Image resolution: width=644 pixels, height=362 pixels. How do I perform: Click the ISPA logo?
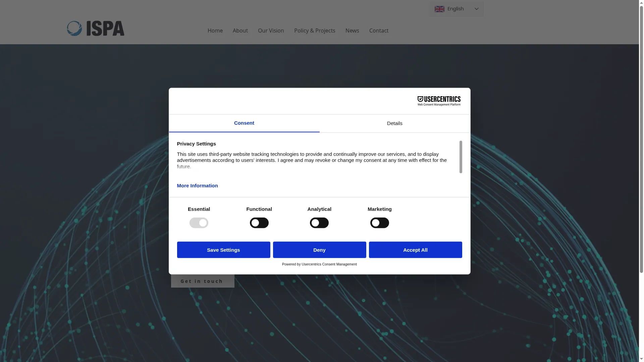(x=96, y=28)
